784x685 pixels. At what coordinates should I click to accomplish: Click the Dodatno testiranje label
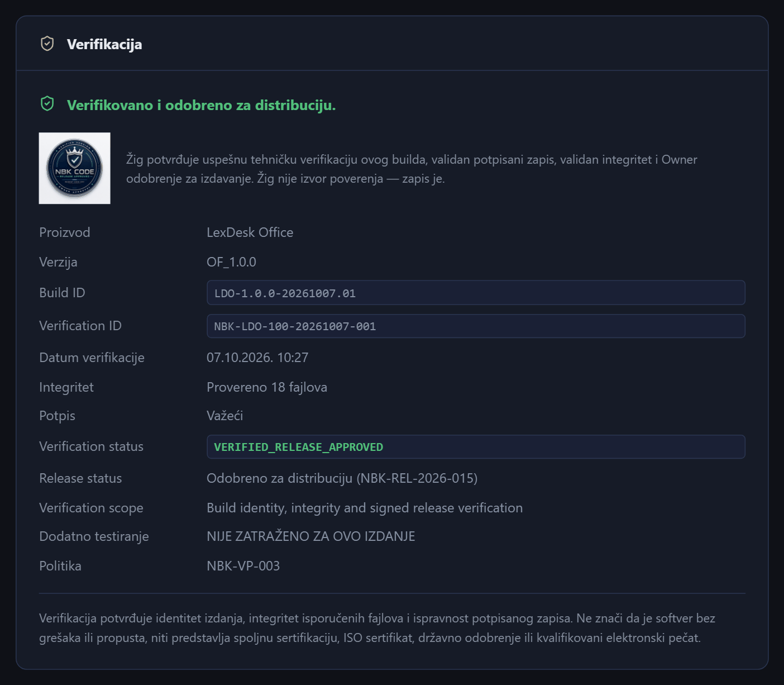pyautogui.click(x=94, y=536)
